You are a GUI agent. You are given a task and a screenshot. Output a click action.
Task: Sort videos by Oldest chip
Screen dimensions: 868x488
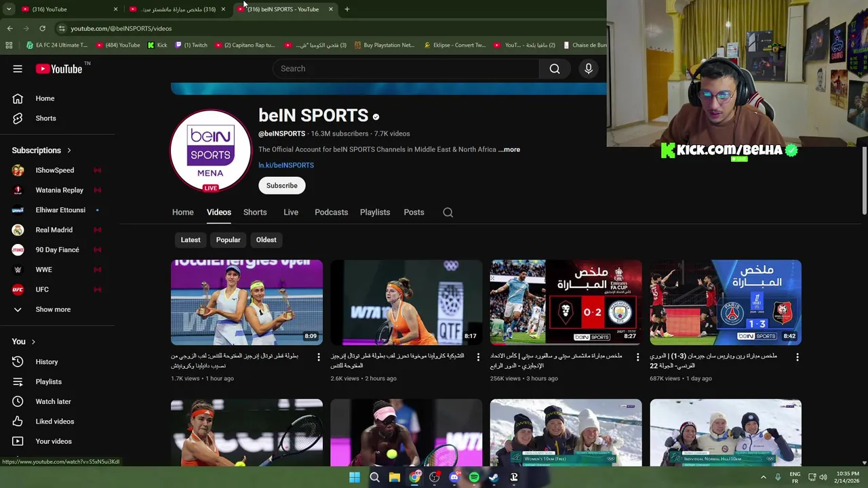point(266,240)
